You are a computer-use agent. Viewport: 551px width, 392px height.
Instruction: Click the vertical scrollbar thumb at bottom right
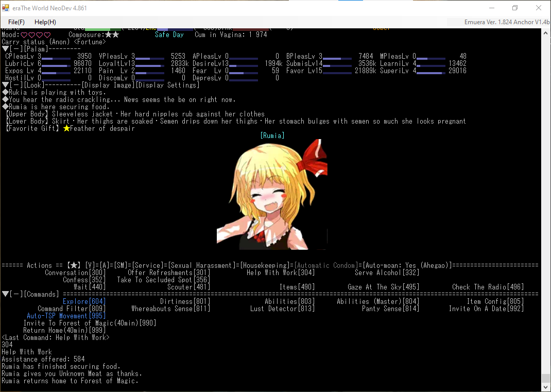click(546, 378)
